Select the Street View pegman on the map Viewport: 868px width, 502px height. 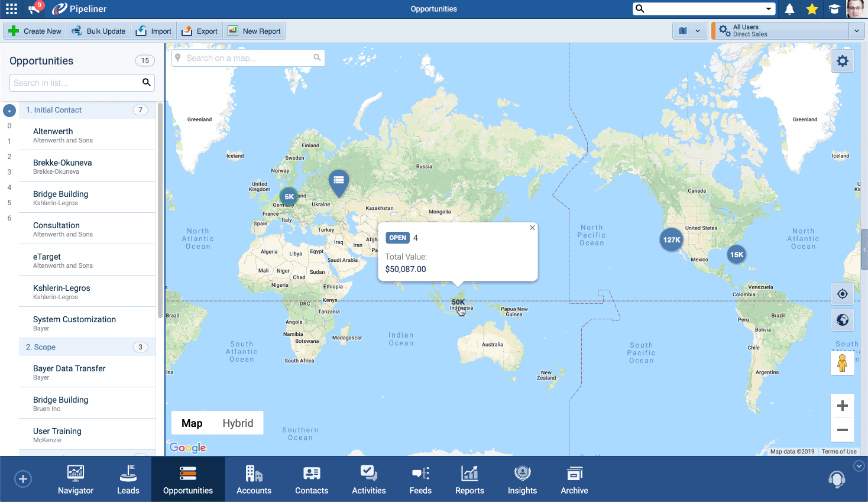coord(842,362)
